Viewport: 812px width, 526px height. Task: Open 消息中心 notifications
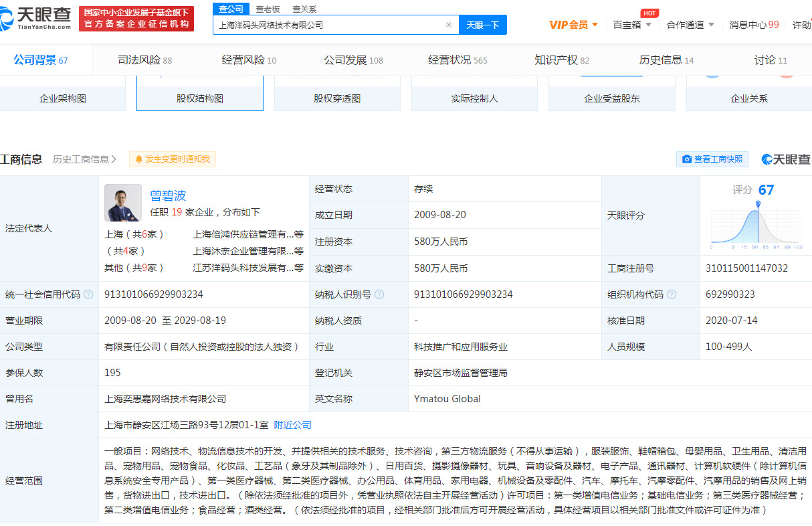coord(754,25)
